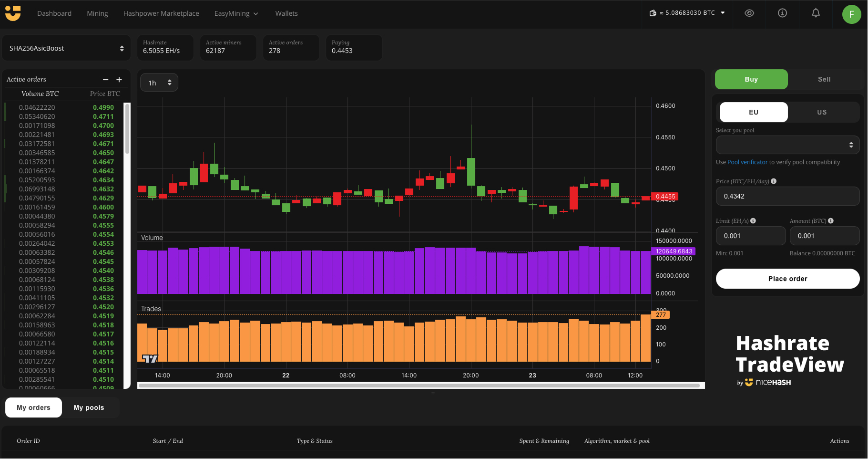Click info icon beside Limit (EH/s)
This screenshot has height=459, width=868.
pyautogui.click(x=753, y=221)
